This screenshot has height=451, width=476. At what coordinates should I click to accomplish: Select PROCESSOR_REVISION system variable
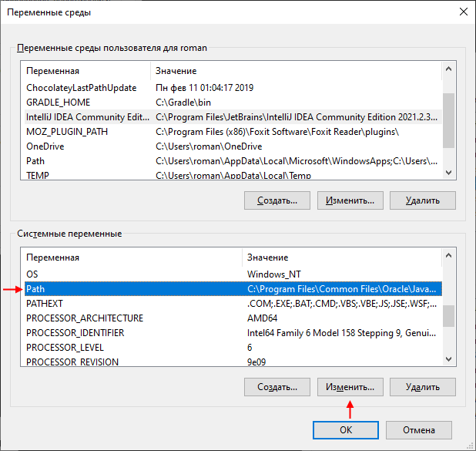point(233,362)
